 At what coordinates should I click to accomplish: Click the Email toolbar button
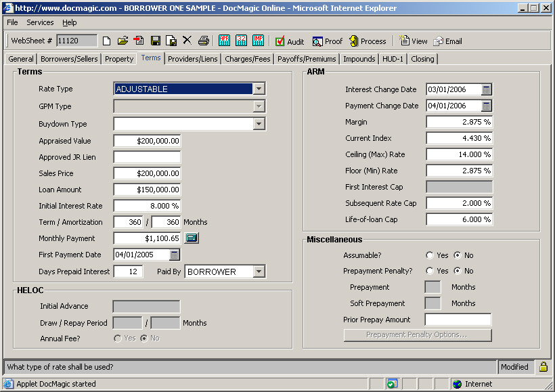447,41
